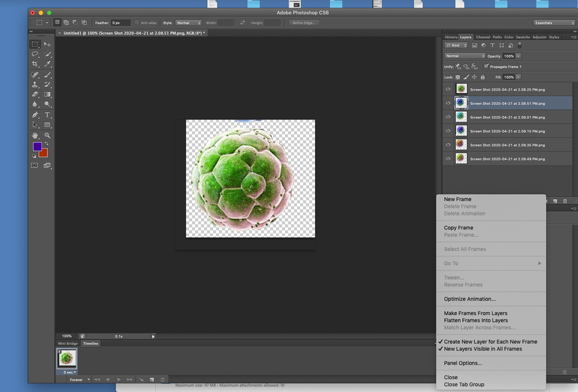Hide the 2.08.25 PM screenshot layer
The image size is (578, 392).
448,89
